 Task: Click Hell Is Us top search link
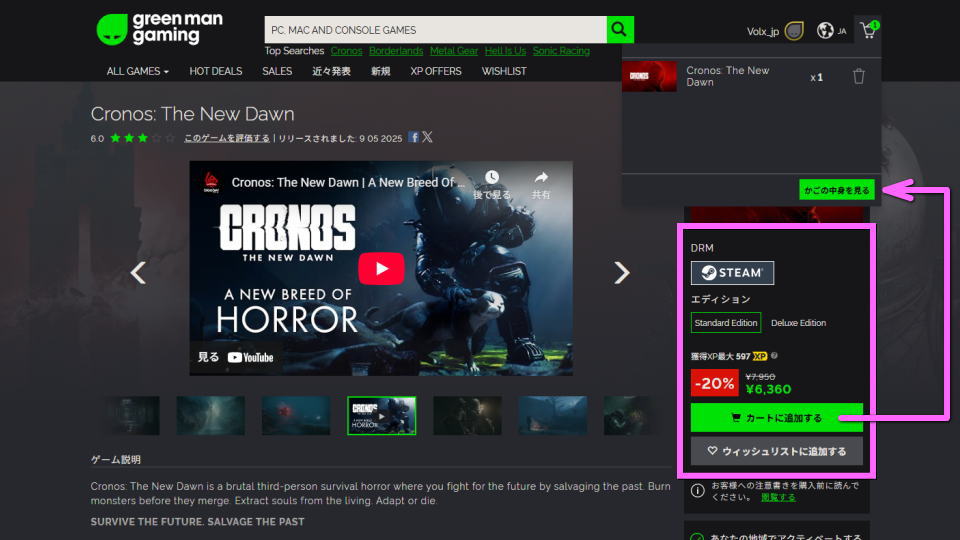(505, 51)
